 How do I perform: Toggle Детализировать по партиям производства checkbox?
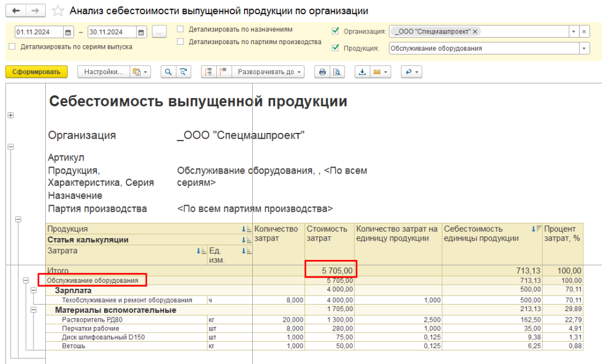pos(180,42)
